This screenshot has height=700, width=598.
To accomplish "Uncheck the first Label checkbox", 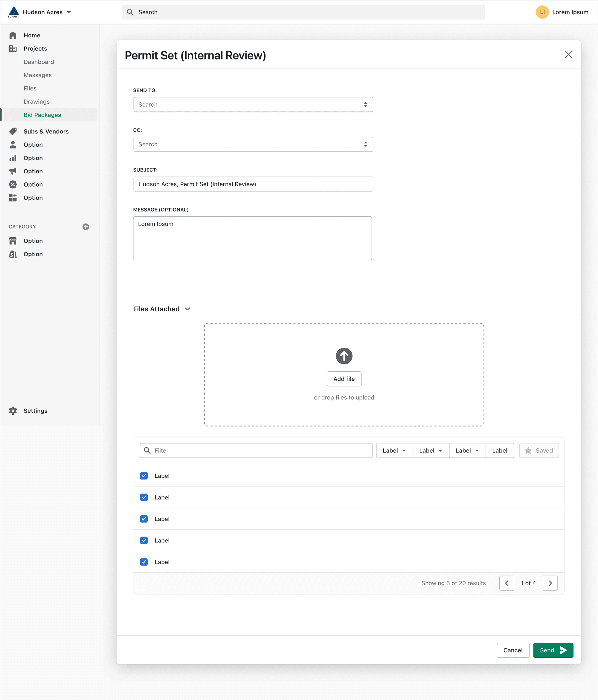I will (144, 476).
